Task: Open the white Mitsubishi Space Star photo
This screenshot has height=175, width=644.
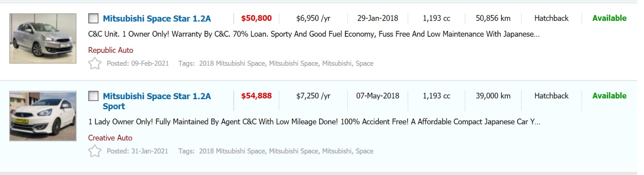Action: pyautogui.click(x=43, y=116)
